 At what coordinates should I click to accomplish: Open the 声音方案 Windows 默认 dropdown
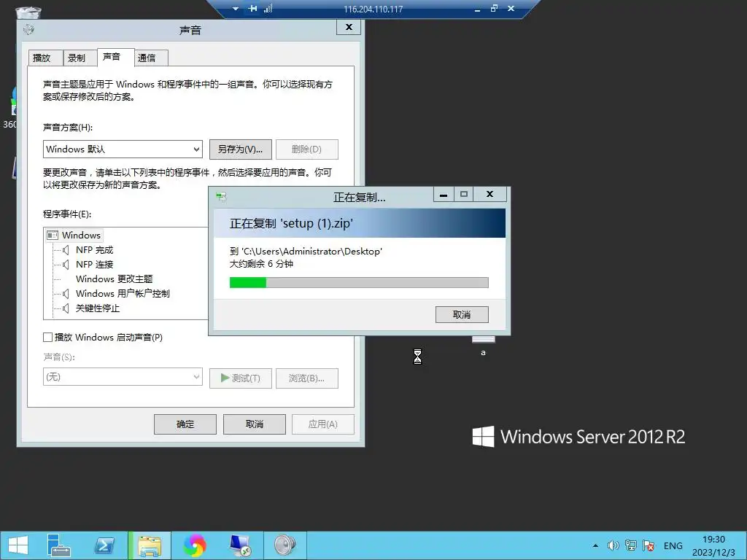(123, 149)
